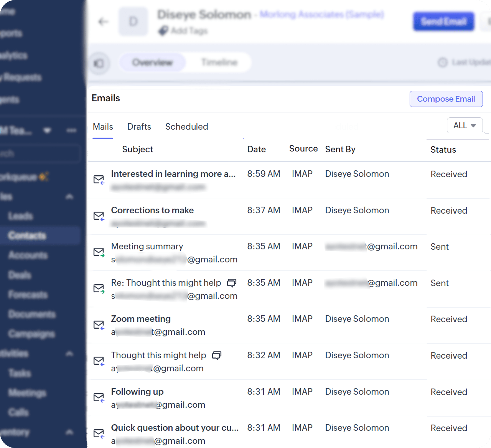Click the three-dots menu next to the team name

coord(71,130)
